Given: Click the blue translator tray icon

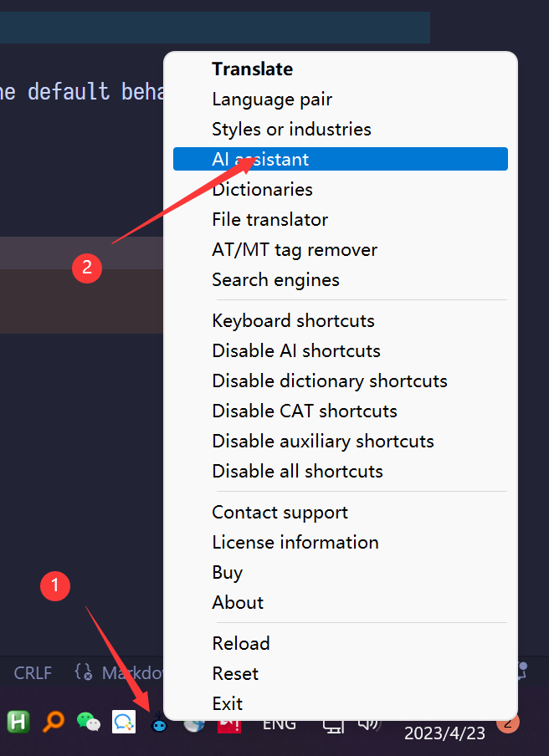Looking at the screenshot, I should (158, 724).
